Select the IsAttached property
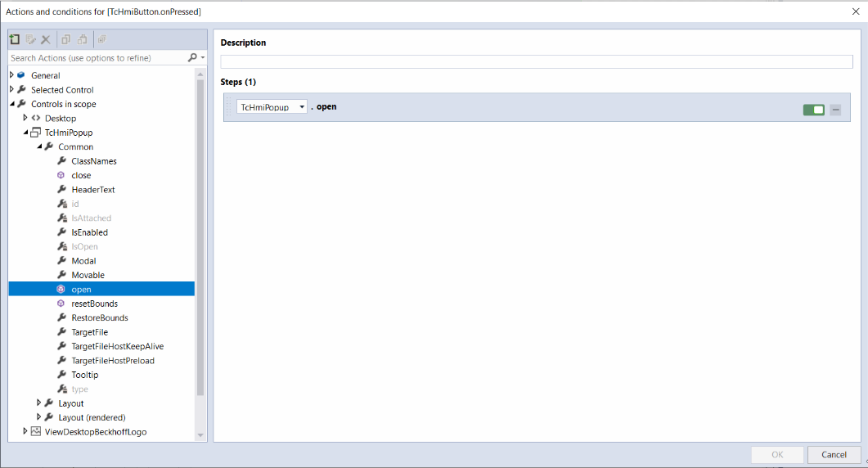The image size is (868, 468). click(x=91, y=218)
